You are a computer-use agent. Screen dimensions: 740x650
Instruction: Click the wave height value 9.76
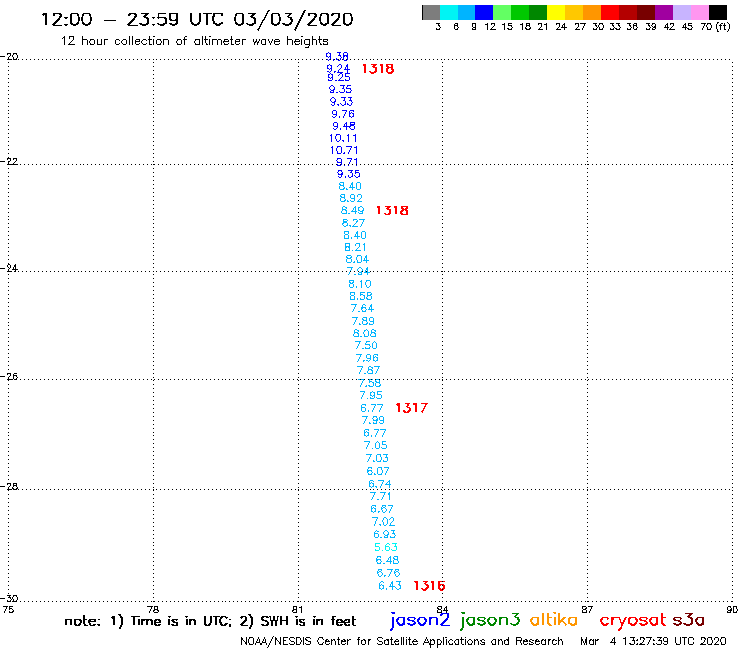pos(343,114)
